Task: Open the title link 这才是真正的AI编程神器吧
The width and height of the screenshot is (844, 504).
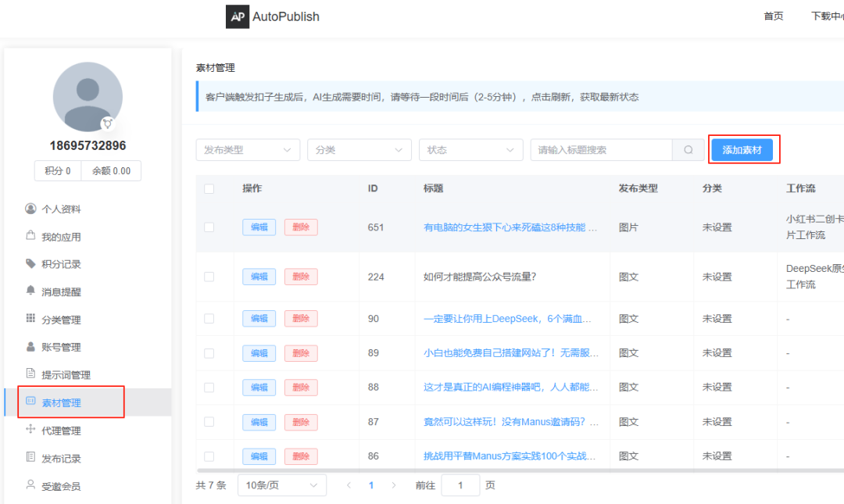Action: tap(511, 387)
